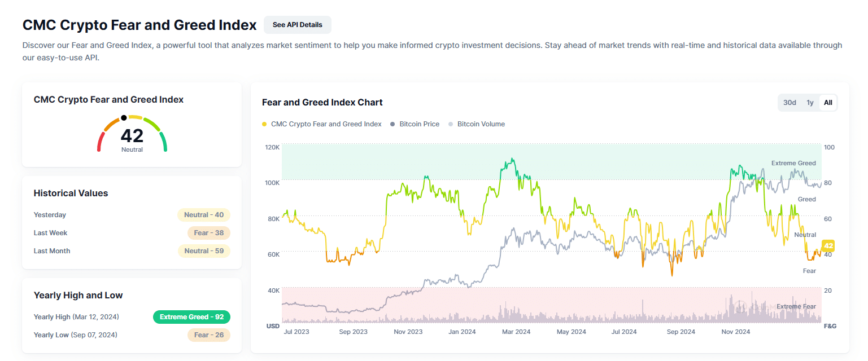Switch chart range to 30d

(790, 103)
